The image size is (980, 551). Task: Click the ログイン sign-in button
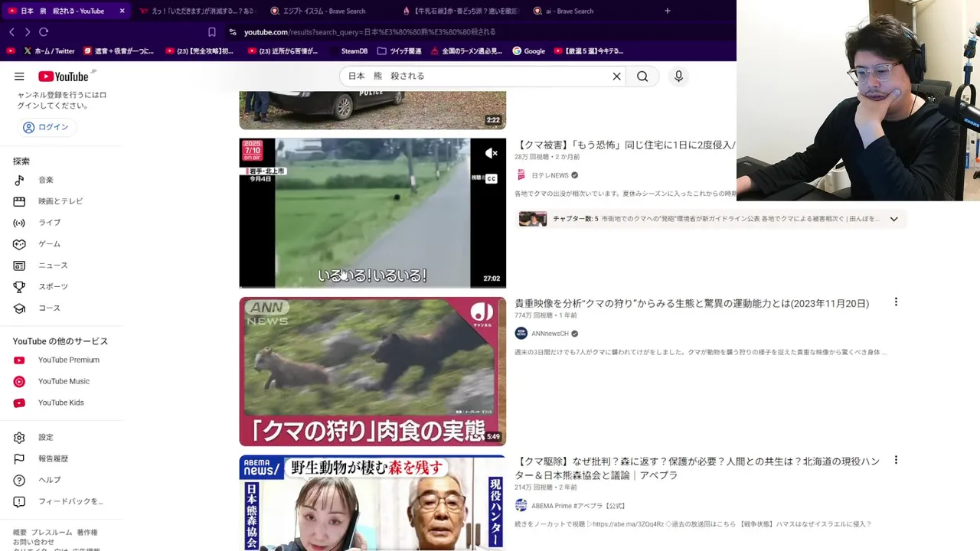[x=46, y=127]
